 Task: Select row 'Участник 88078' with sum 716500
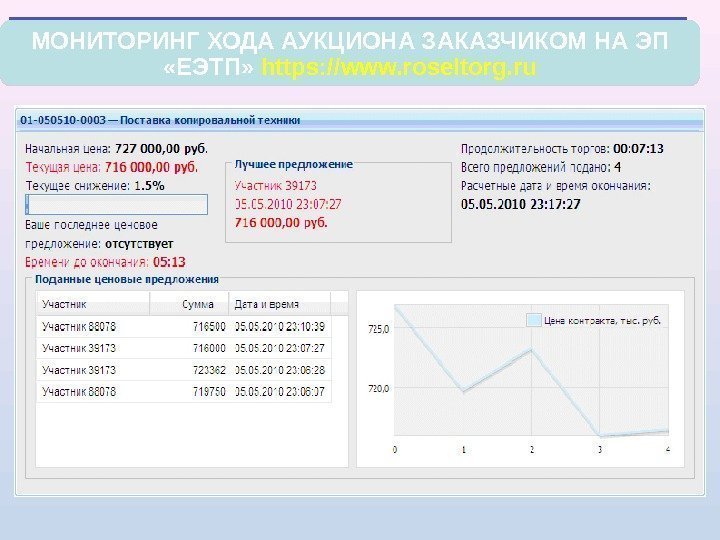point(184,326)
